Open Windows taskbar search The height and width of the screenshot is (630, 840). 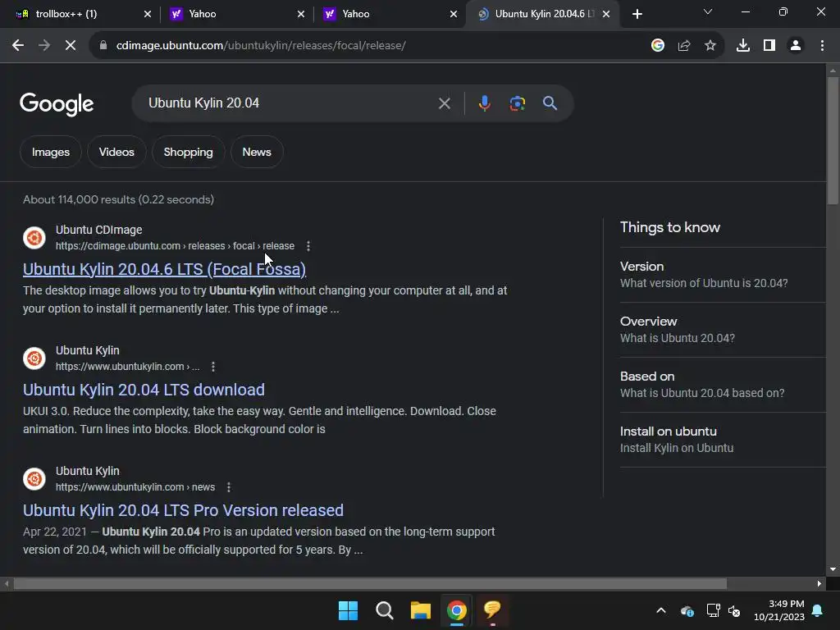click(385, 610)
